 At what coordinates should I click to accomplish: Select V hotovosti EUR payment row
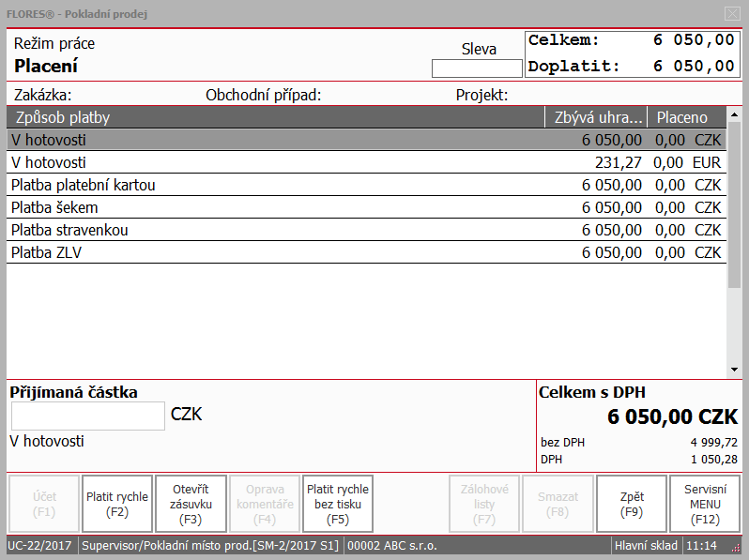[x=366, y=162]
